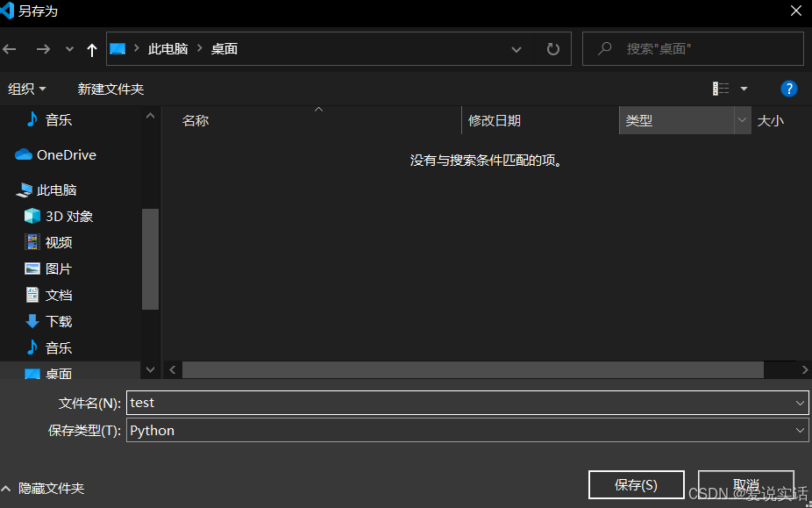Click the view options icon on the toolbar
The height and width of the screenshot is (508, 812).
tap(721, 88)
